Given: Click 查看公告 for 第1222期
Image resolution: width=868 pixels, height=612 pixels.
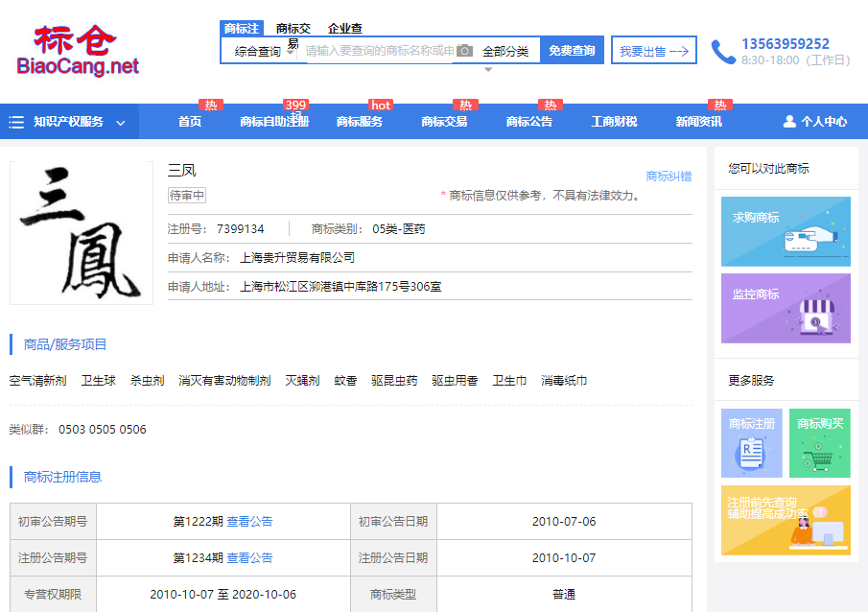Looking at the screenshot, I should 249,521.
